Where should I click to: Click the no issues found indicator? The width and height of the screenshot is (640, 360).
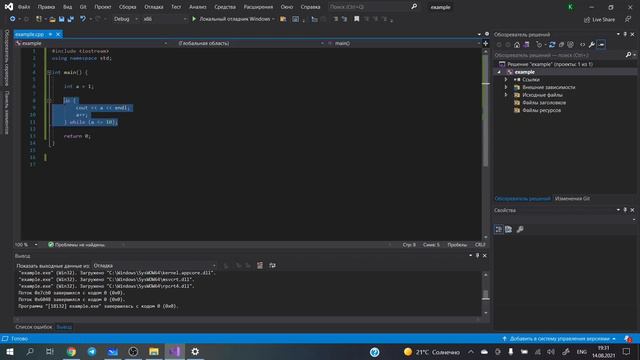[76, 244]
